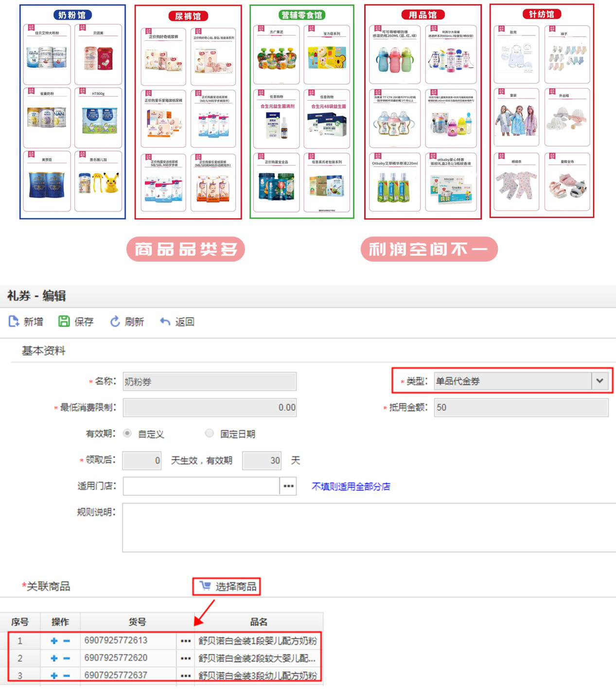Image resolution: width=616 pixels, height=690 pixels.
Task: Click the 新增 (New) icon
Action: tap(13, 321)
